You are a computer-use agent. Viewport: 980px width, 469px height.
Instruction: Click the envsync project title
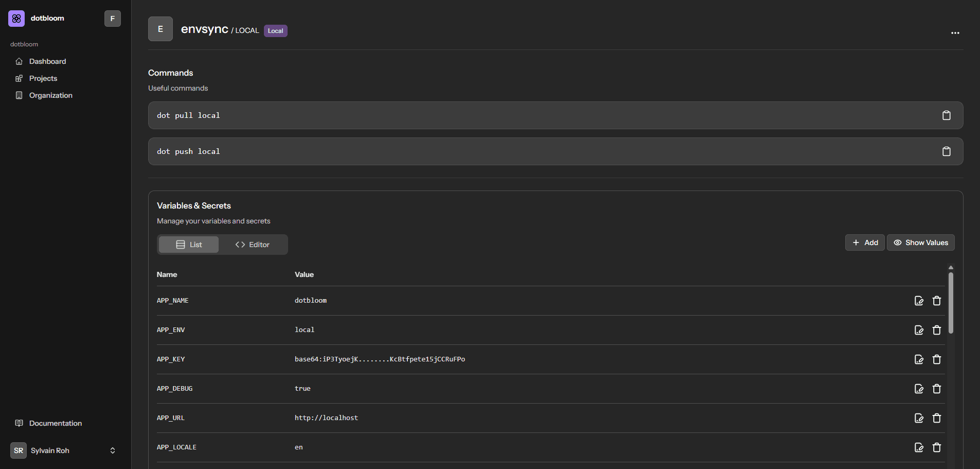point(205,29)
